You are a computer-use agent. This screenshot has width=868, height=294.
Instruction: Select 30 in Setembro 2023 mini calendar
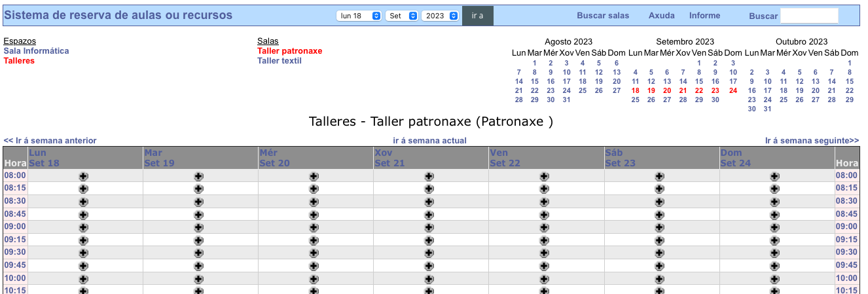tap(715, 100)
